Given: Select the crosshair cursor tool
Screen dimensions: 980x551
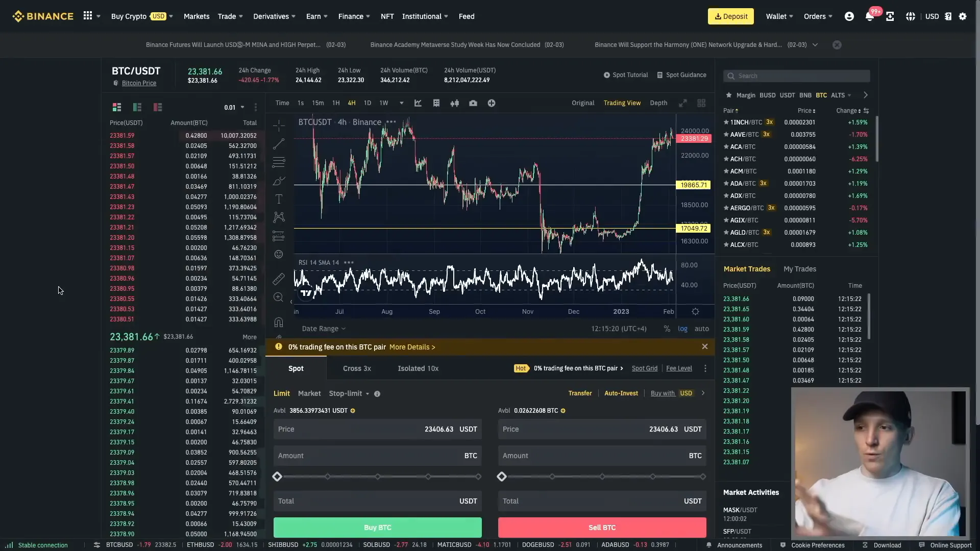Looking at the screenshot, I should (x=279, y=125).
